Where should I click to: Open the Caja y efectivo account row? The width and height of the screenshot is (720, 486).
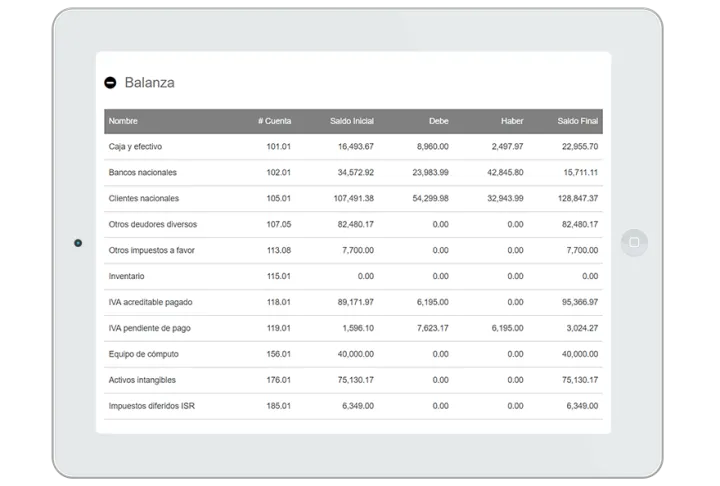coord(136,147)
